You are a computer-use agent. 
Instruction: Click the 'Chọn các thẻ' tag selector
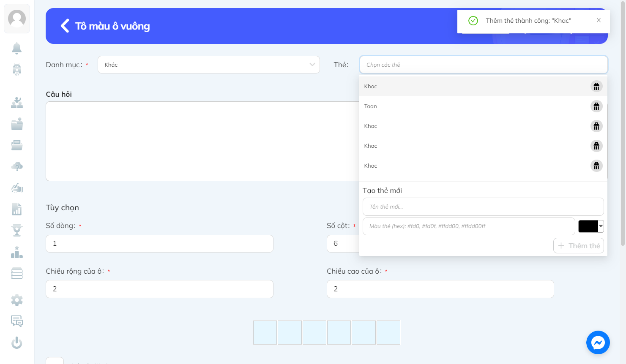pos(484,65)
